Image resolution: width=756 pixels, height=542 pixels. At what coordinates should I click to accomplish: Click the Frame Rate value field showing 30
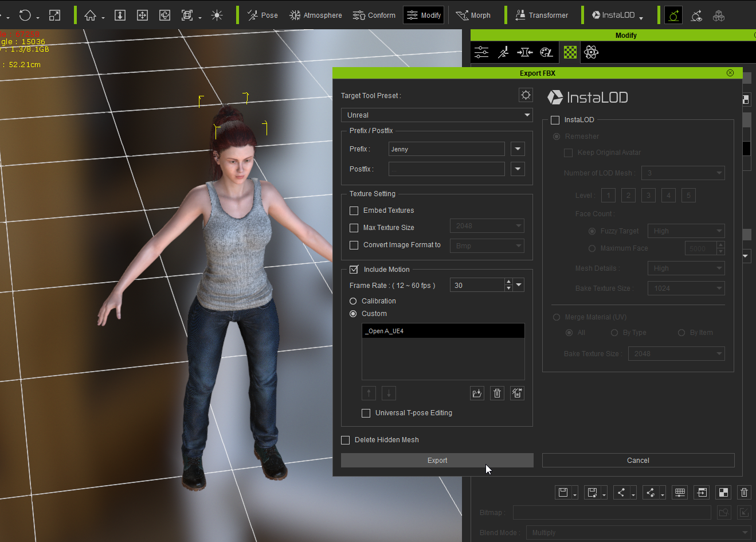pos(477,285)
